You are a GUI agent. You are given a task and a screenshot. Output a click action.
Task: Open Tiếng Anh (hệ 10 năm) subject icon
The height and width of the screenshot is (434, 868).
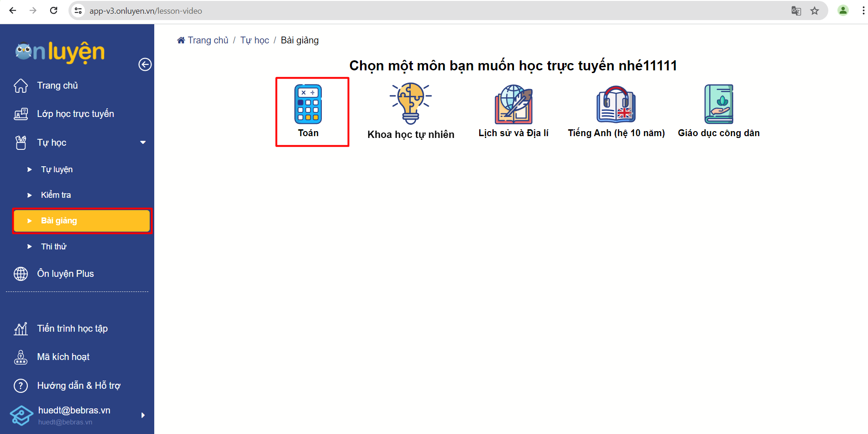click(x=616, y=104)
